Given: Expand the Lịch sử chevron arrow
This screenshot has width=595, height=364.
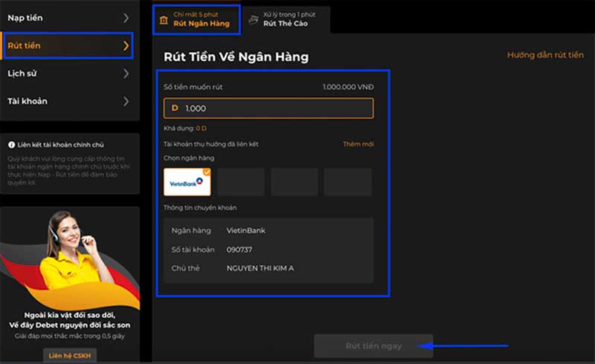Looking at the screenshot, I should [126, 74].
